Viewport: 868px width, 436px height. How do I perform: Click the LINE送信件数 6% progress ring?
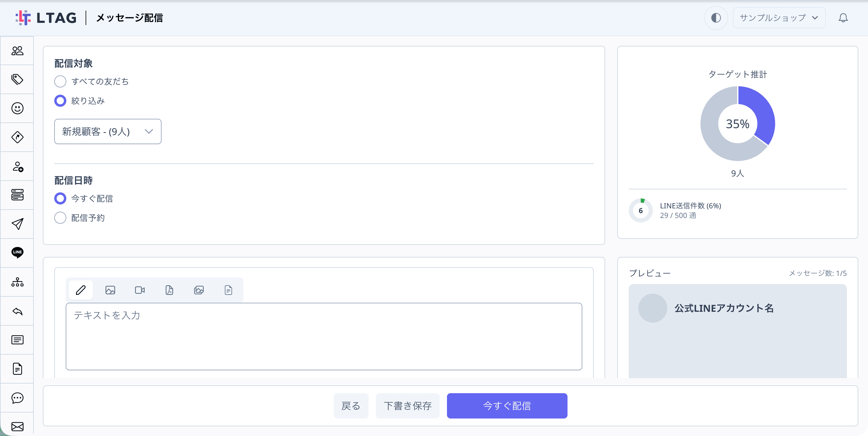(x=640, y=210)
